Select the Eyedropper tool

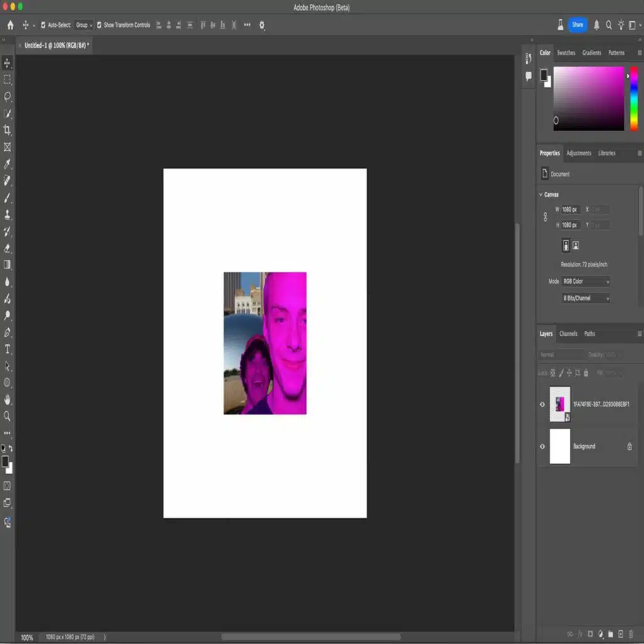8,164
